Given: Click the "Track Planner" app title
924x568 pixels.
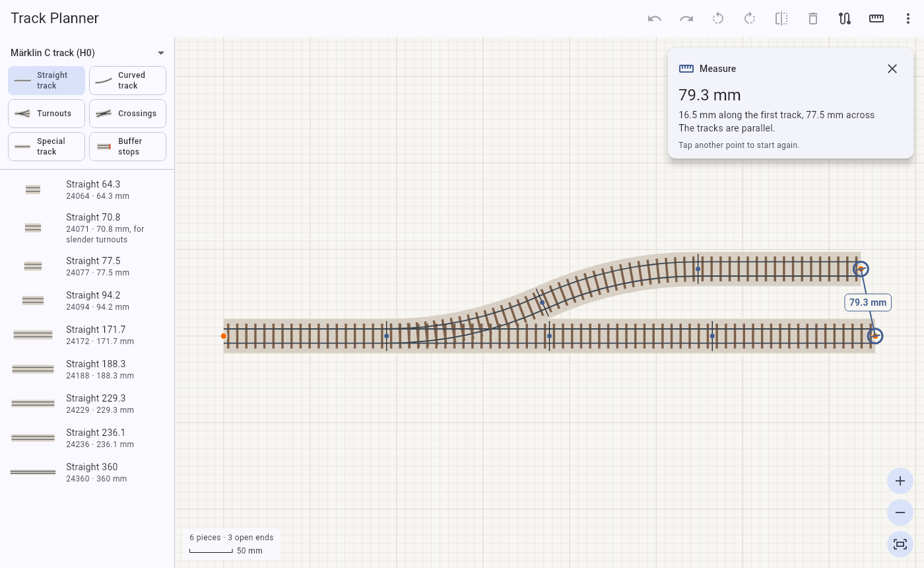Looking at the screenshot, I should [x=55, y=18].
